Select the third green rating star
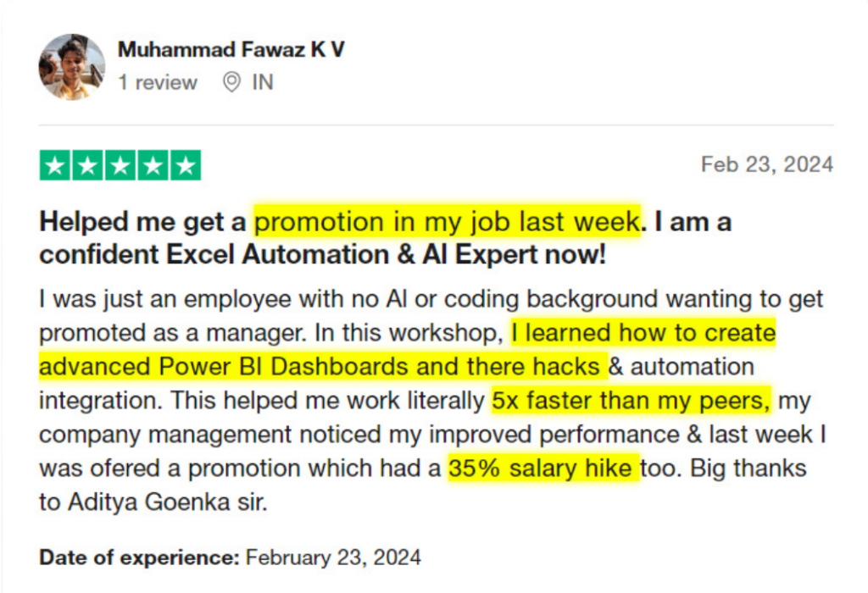 [120, 165]
